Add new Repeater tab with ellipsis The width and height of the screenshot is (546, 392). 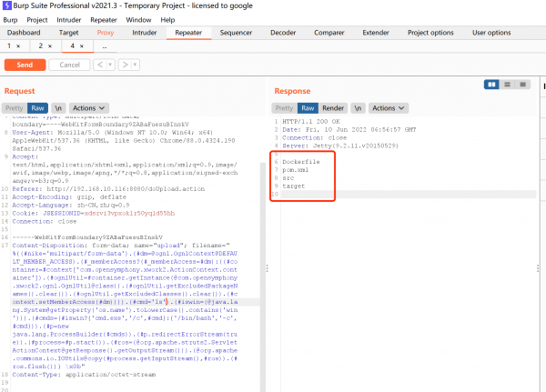pos(104,45)
